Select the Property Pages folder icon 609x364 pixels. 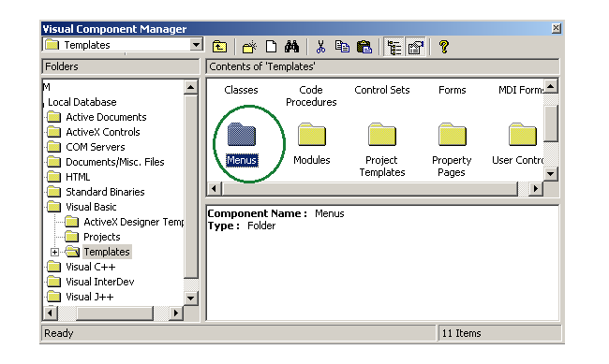(453, 134)
